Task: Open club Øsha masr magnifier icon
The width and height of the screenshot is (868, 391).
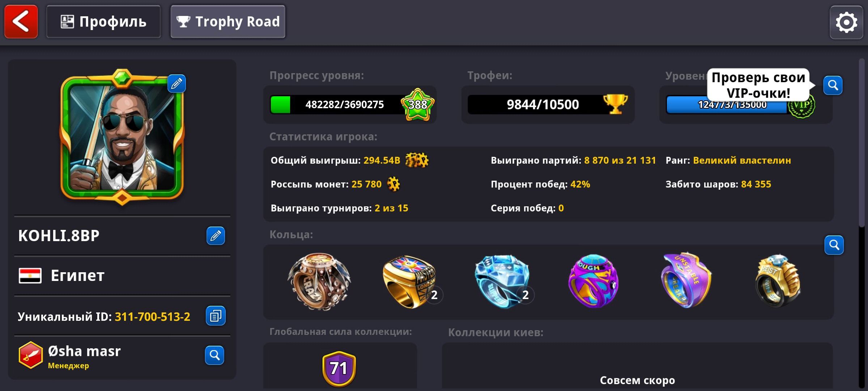Action: click(214, 355)
